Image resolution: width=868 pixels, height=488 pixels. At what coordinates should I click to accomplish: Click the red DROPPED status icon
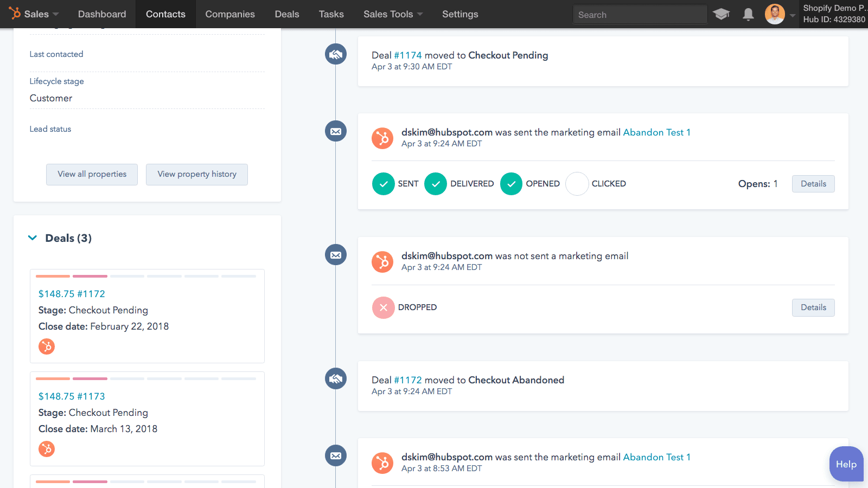point(384,307)
